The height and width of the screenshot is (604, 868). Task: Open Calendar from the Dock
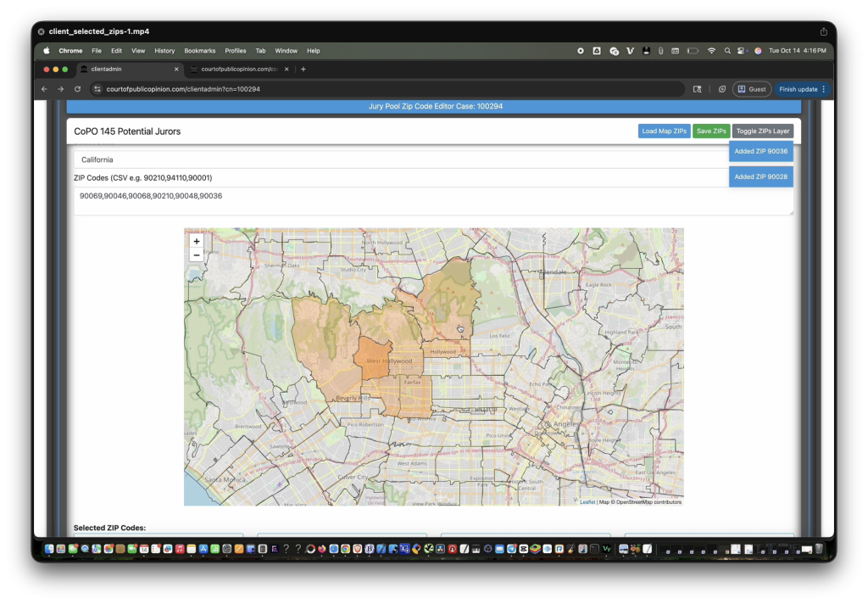point(144,549)
